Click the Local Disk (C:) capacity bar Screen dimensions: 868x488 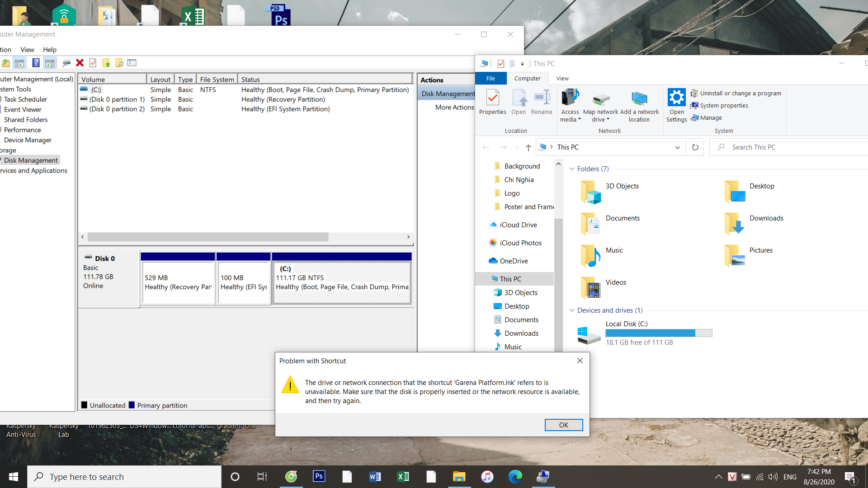658,333
